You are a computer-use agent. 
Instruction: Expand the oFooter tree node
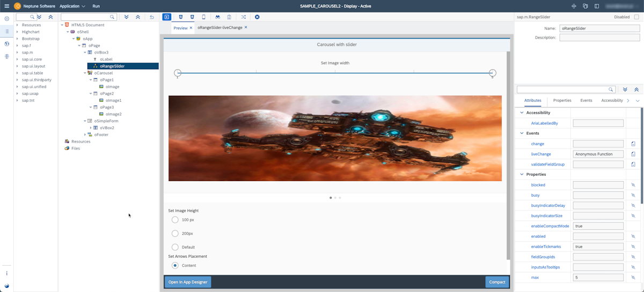tap(85, 135)
